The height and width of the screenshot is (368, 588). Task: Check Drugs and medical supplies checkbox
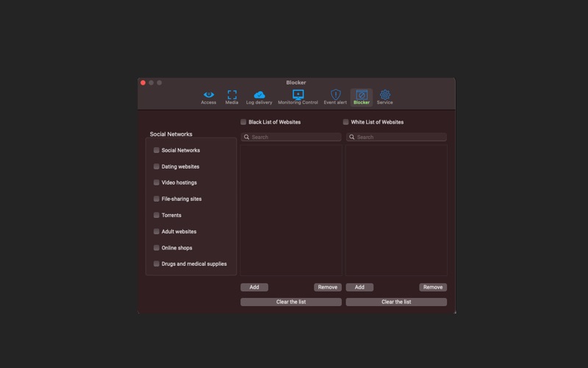[157, 264]
